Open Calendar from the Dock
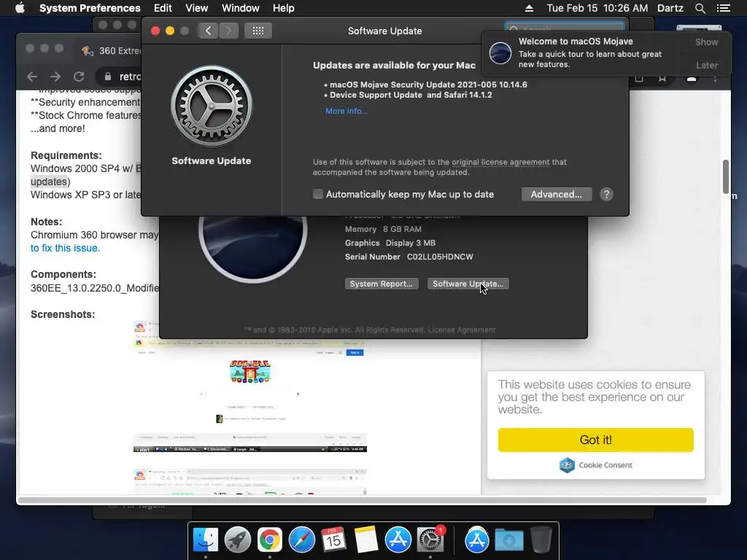The width and height of the screenshot is (747, 560). pos(333,540)
